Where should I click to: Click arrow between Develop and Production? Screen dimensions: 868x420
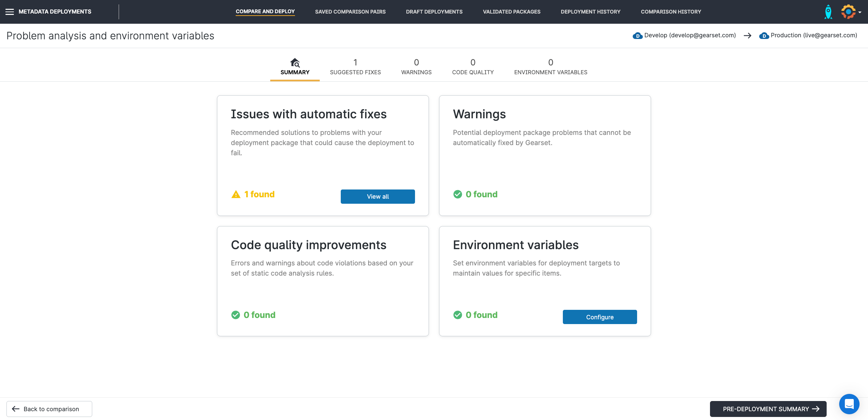pos(748,36)
